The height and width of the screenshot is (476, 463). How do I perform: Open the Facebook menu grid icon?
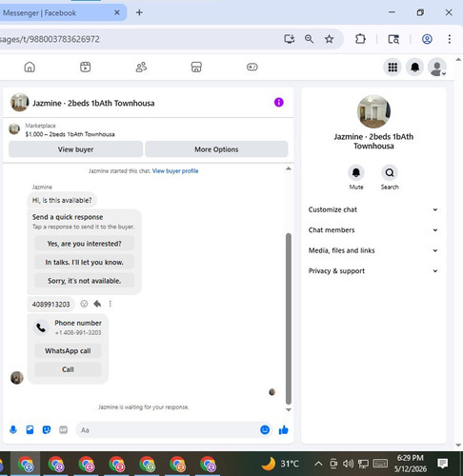pos(393,68)
